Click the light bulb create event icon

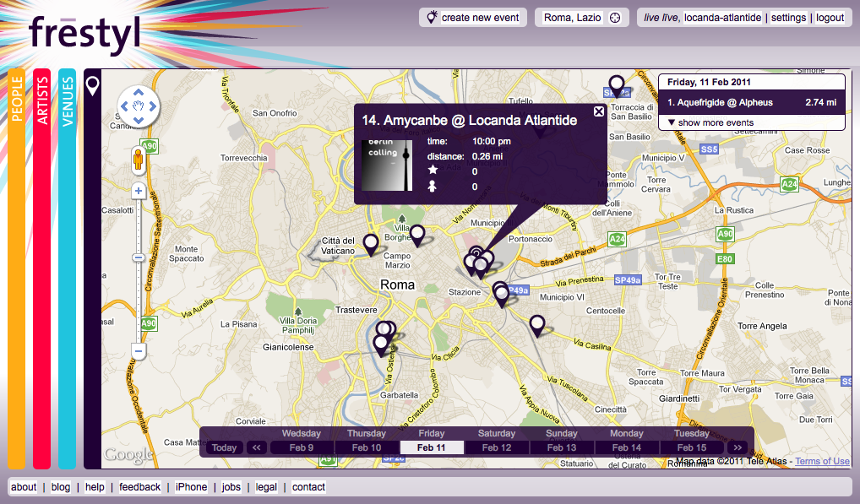coord(433,17)
